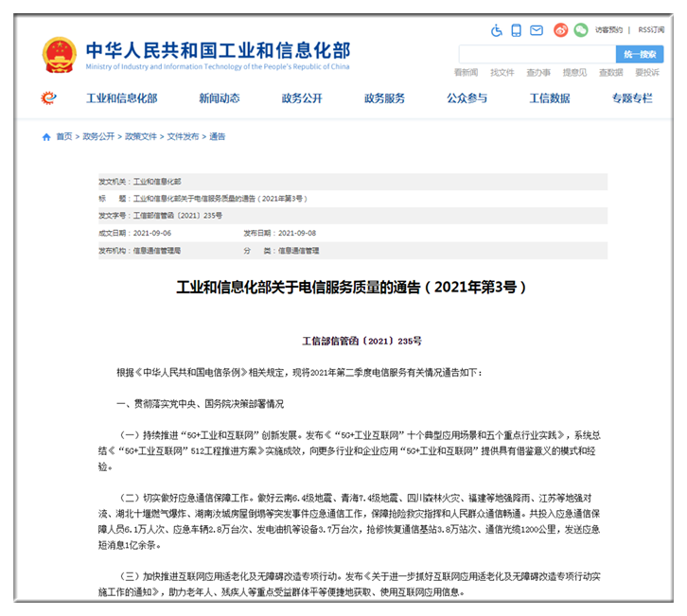Click the accessibility wheelchair icon

(497, 30)
